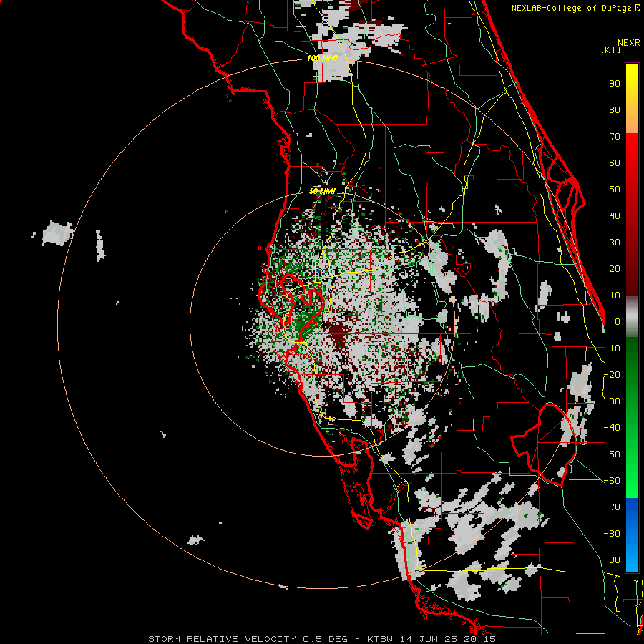644x644 pixels.
Task: Click the positive 20 scale value
Action: click(x=615, y=268)
